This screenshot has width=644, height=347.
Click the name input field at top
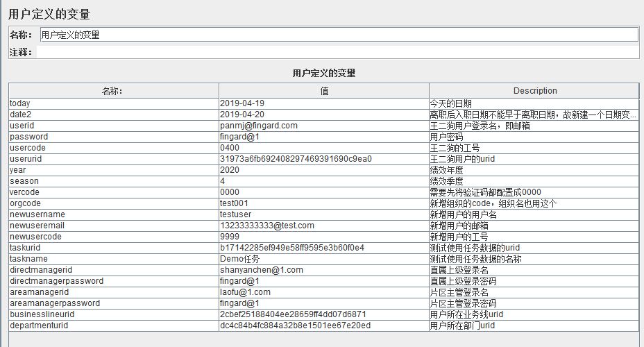click(x=339, y=35)
